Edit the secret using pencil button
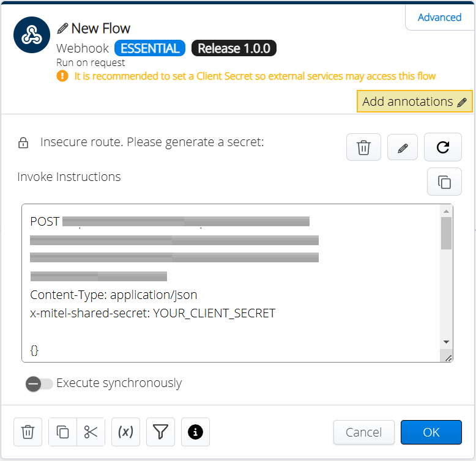The height and width of the screenshot is (461, 476). pyautogui.click(x=403, y=147)
